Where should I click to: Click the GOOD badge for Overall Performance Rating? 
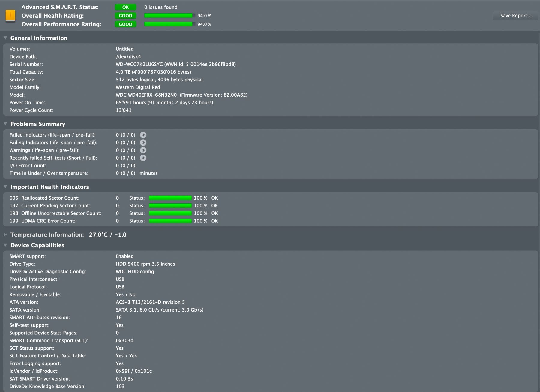(x=125, y=24)
